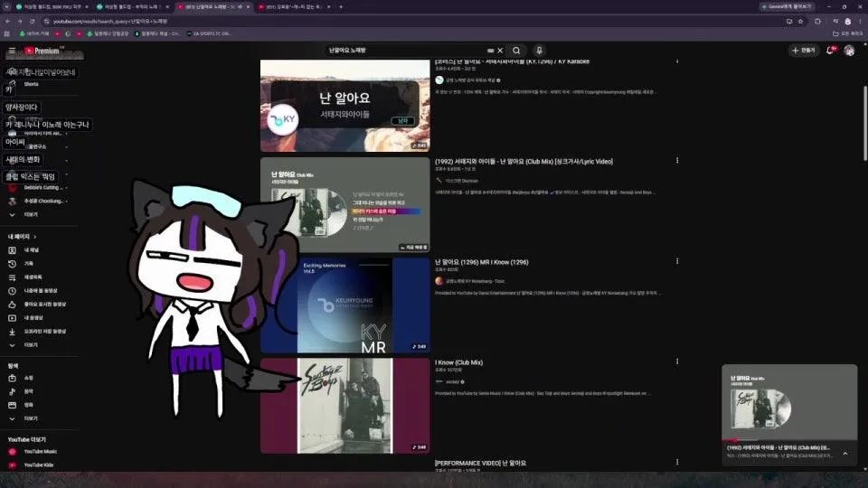Image resolution: width=868 pixels, height=488 pixels.
Task: Open '[PERFORMANCE VIDEO] 난 알아요' title
Action: point(480,463)
